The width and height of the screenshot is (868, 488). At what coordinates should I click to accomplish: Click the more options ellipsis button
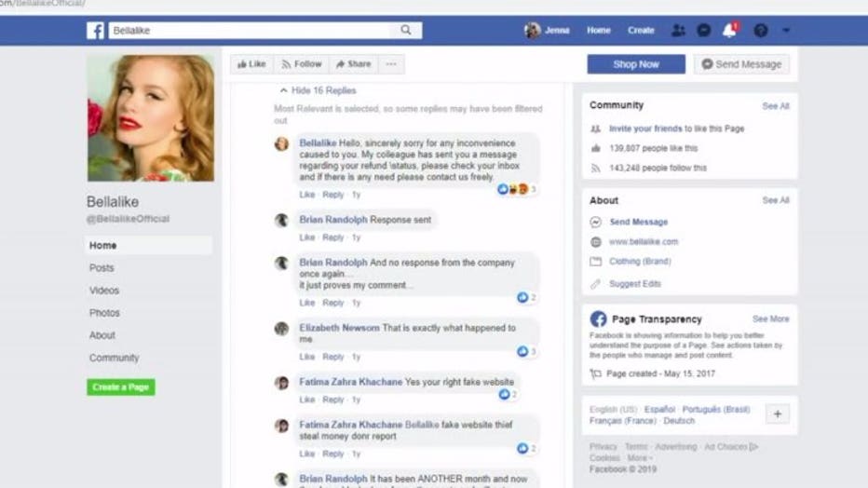pyautogui.click(x=391, y=64)
